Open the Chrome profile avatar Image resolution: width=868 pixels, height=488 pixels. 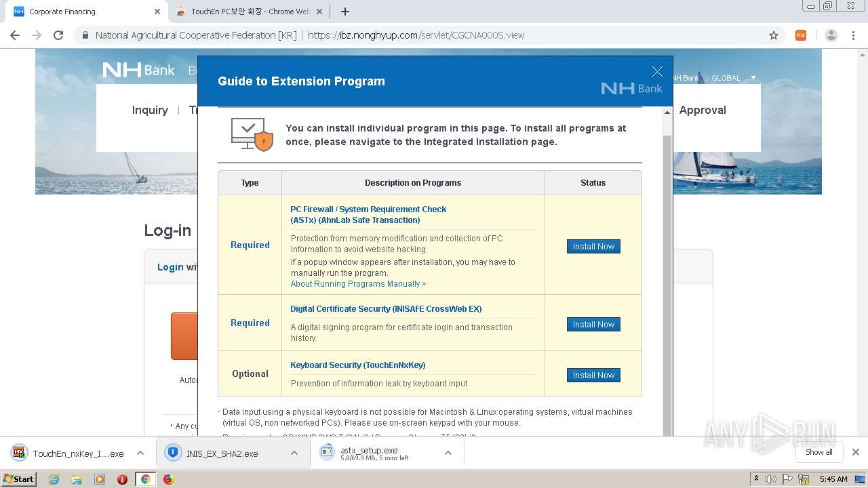click(x=831, y=35)
